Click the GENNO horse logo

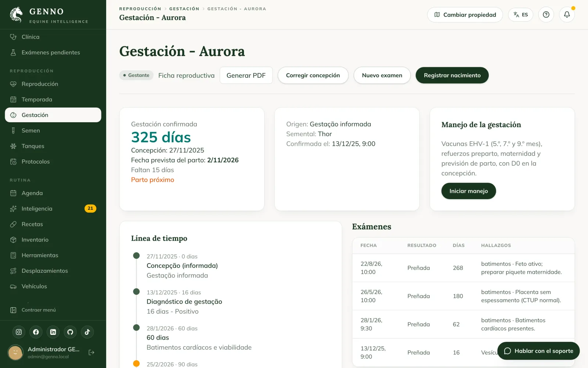(16, 15)
